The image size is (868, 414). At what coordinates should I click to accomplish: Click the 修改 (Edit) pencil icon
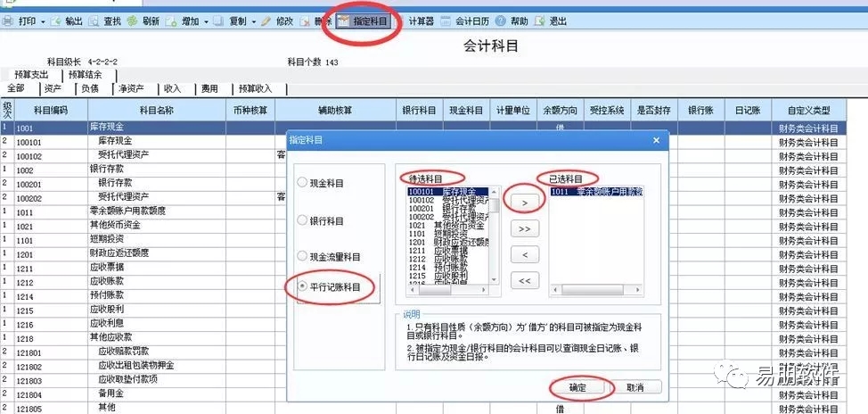[266, 21]
